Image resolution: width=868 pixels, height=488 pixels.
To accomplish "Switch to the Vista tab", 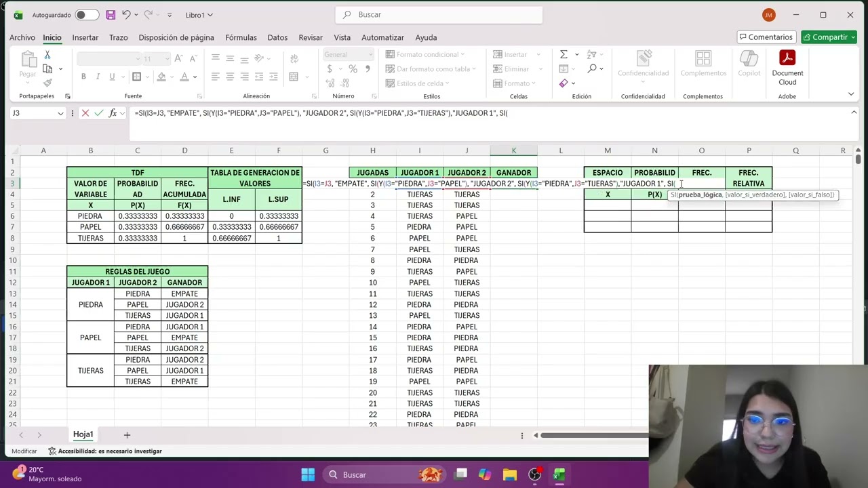I will coord(342,37).
